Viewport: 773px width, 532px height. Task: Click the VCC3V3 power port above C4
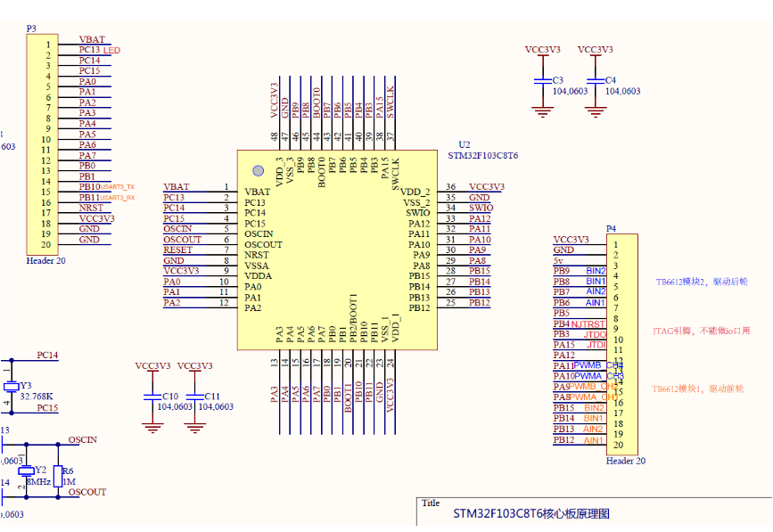coord(596,50)
